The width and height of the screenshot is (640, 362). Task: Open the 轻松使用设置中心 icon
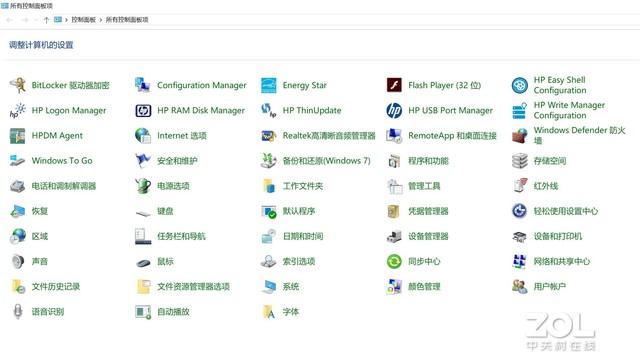(520, 211)
